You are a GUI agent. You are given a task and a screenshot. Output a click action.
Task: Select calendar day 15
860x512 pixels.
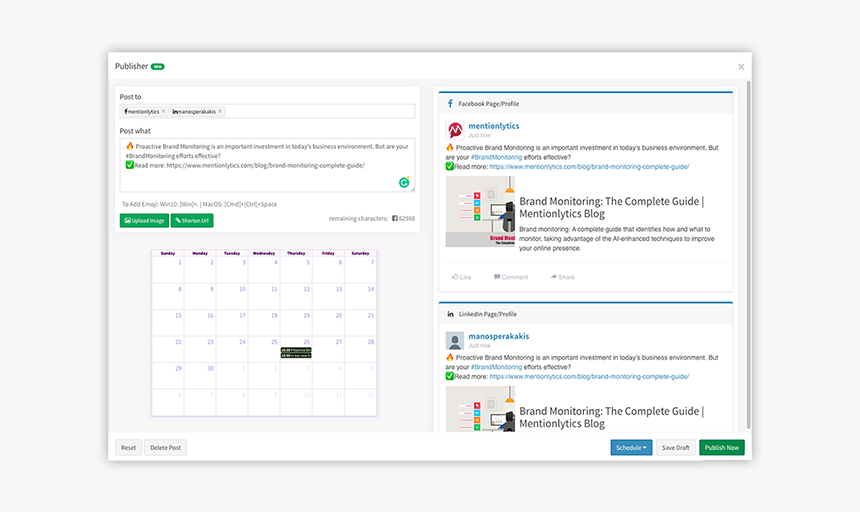pos(168,323)
